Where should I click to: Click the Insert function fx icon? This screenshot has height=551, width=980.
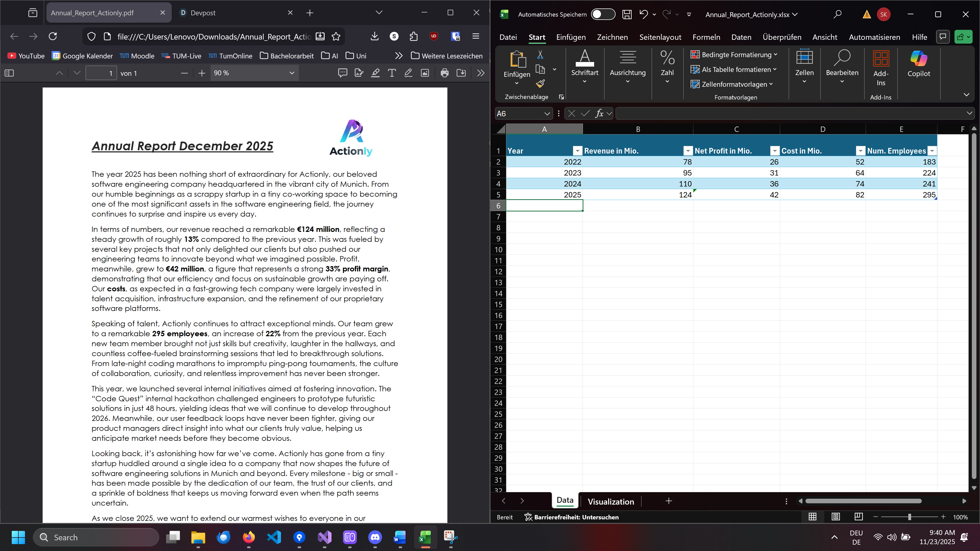[x=599, y=113]
